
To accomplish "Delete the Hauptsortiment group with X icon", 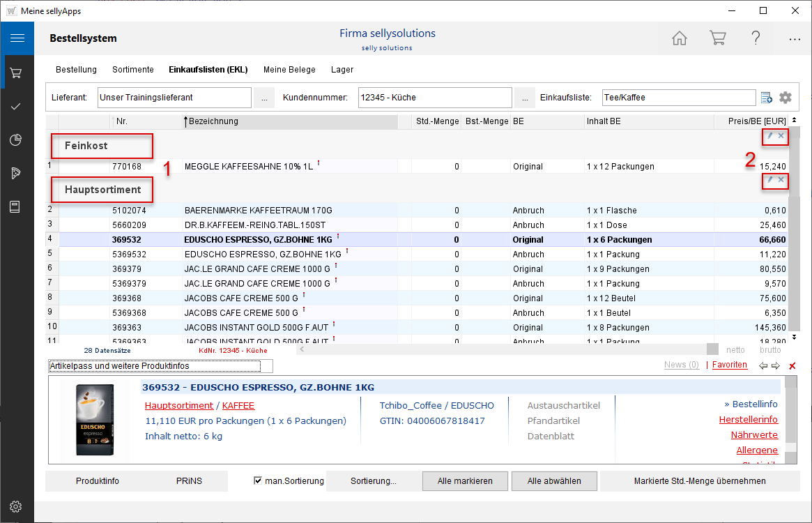I will pyautogui.click(x=781, y=180).
